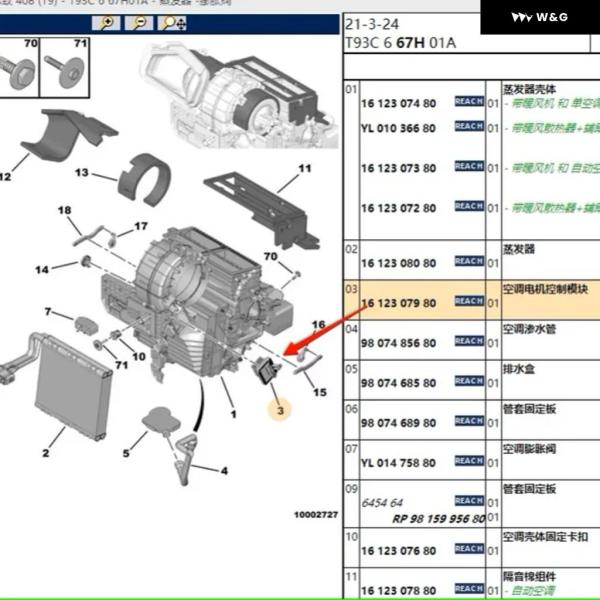Click REACH badge for part YL 010 366 80

[x=469, y=127]
